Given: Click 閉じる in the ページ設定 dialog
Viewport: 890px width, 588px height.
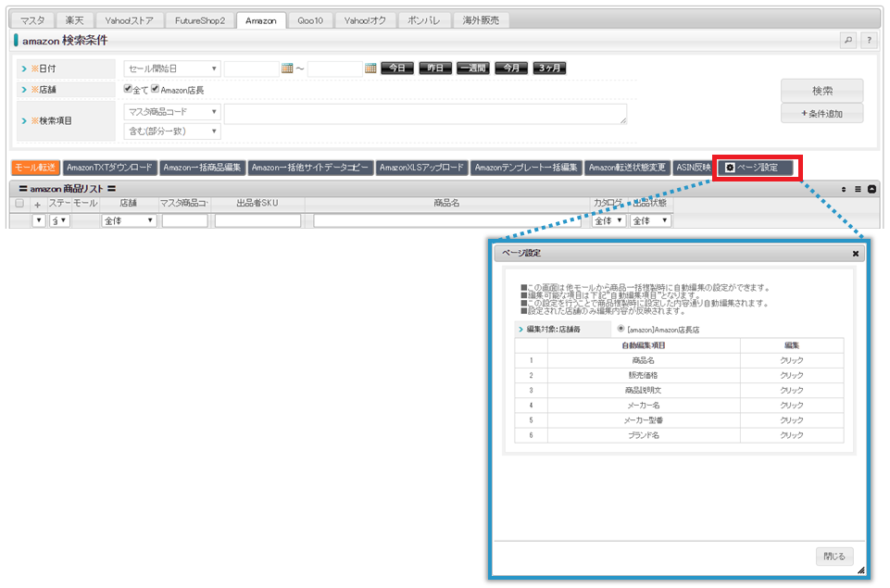Looking at the screenshot, I should pos(834,557).
